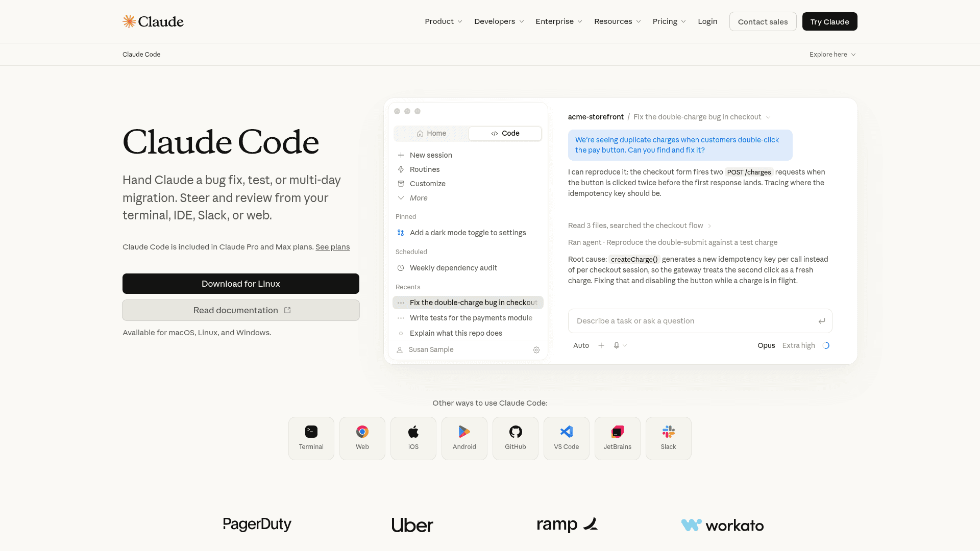Open Explain what this repo does

point(468,333)
